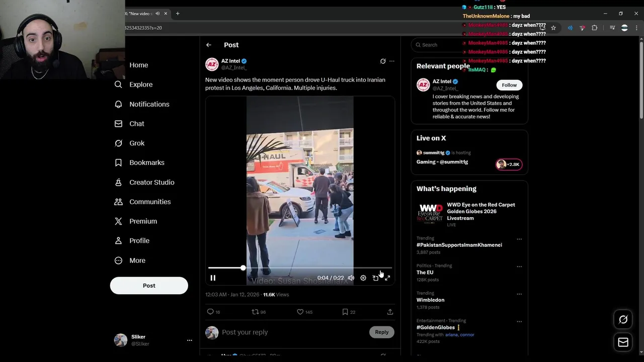The image size is (644, 362).
Task: Mute the tab via speaker icon
Action: point(157,14)
